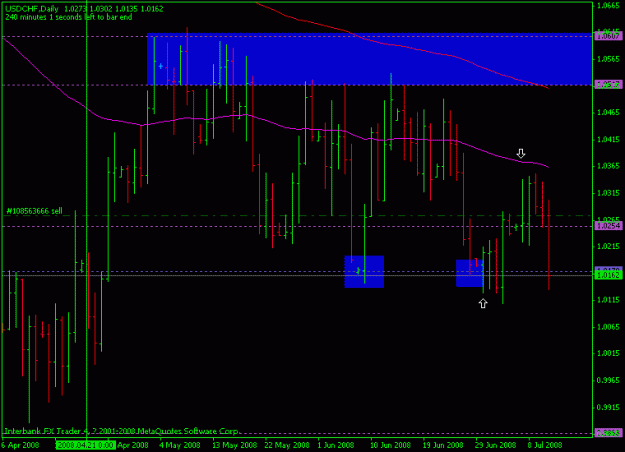The height and width of the screenshot is (452, 625).
Task: Click the highlighted 0.9865 price level label
Action: (x=608, y=433)
